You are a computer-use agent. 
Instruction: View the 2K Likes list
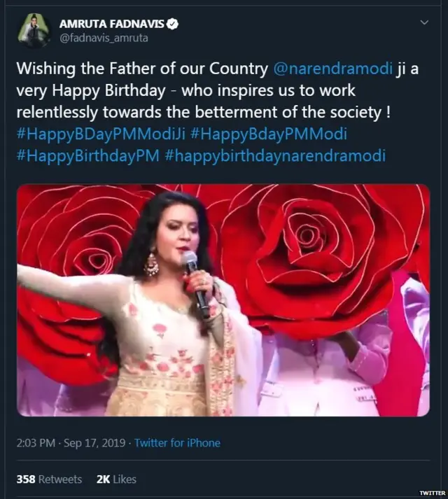click(x=115, y=479)
